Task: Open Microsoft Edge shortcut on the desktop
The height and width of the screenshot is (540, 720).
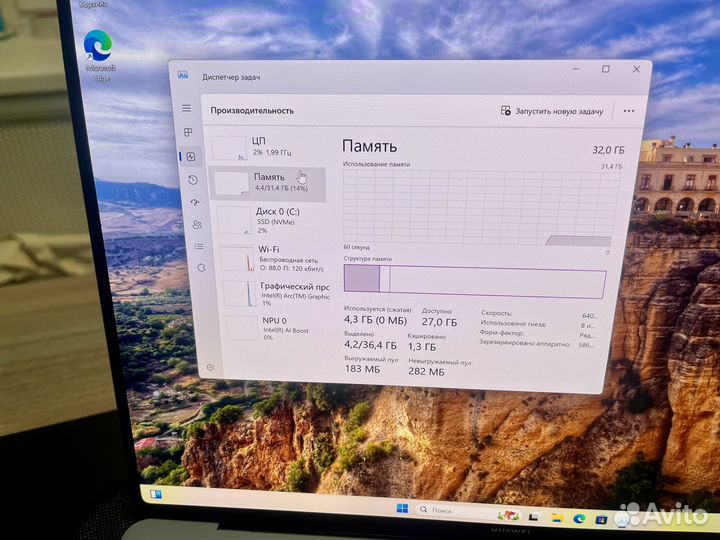Action: (x=99, y=56)
